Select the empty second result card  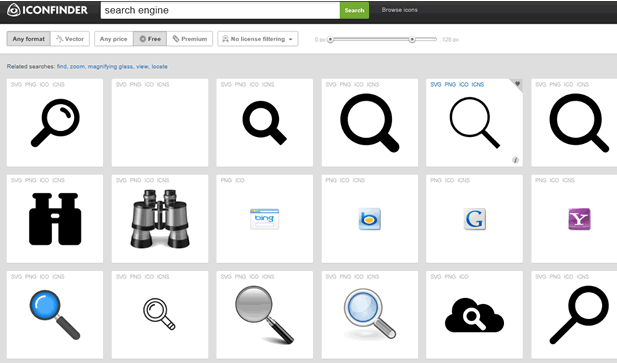pos(160,123)
